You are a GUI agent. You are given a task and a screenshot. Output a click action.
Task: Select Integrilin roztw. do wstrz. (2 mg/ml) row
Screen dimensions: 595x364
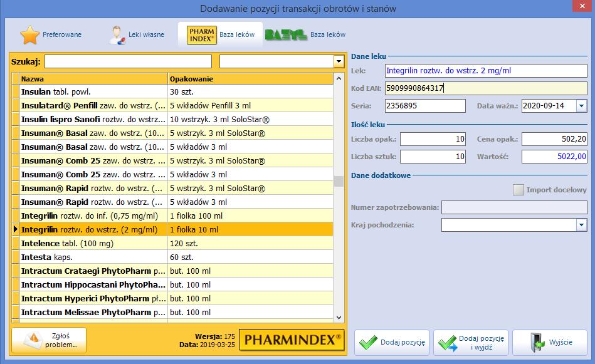(x=172, y=229)
